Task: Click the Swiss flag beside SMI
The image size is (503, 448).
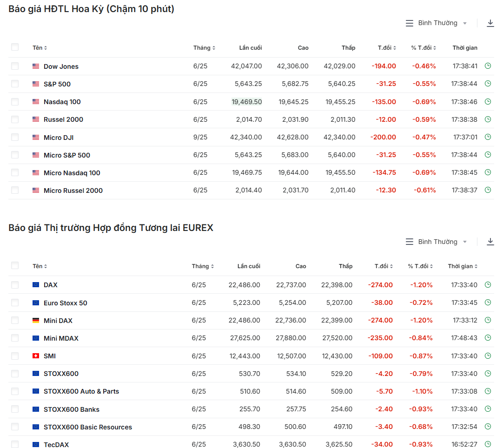Action: (36, 356)
